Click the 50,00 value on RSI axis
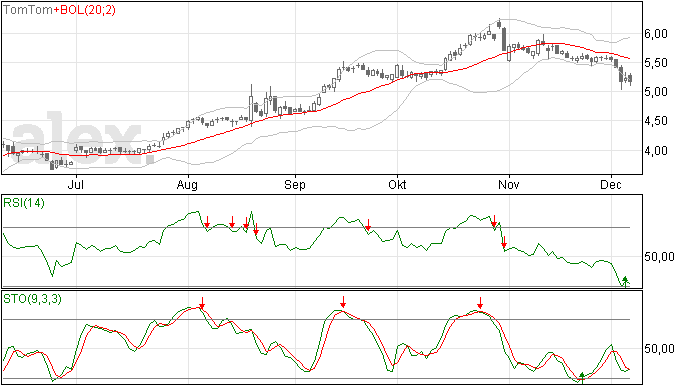690x387 pixels. point(659,257)
